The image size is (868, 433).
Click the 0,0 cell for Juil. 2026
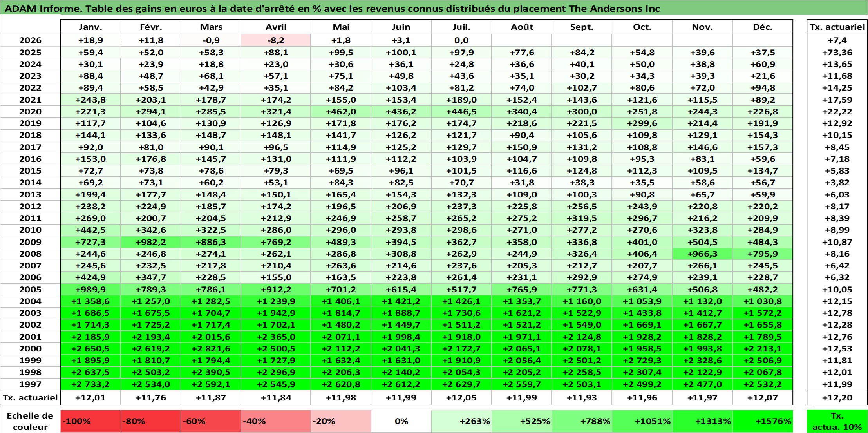[461, 40]
